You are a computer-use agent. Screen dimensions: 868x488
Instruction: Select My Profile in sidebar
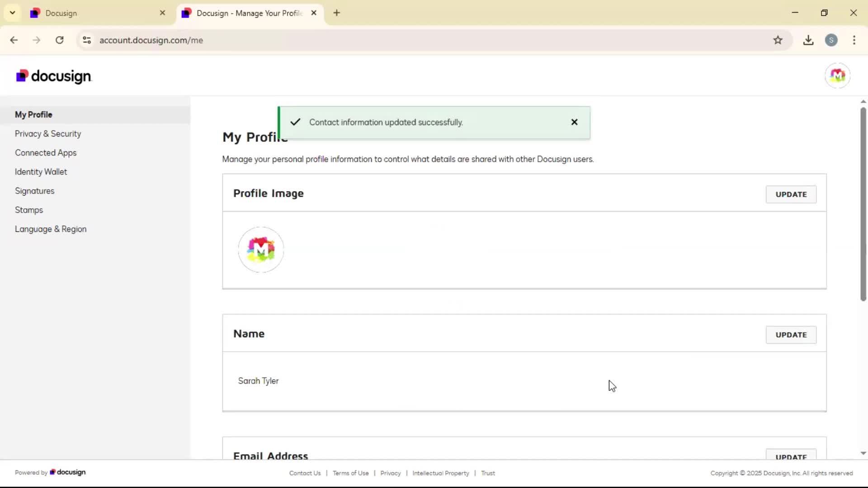point(95,115)
